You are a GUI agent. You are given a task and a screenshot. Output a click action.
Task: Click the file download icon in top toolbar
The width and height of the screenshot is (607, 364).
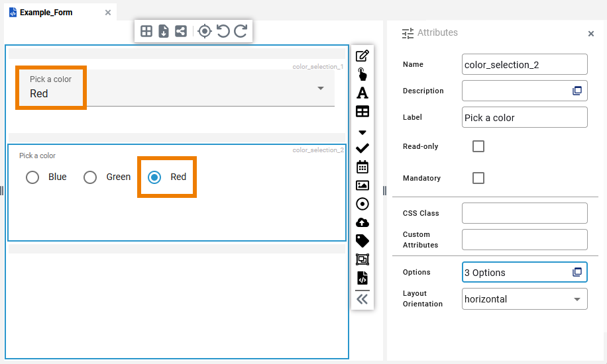[x=164, y=31]
